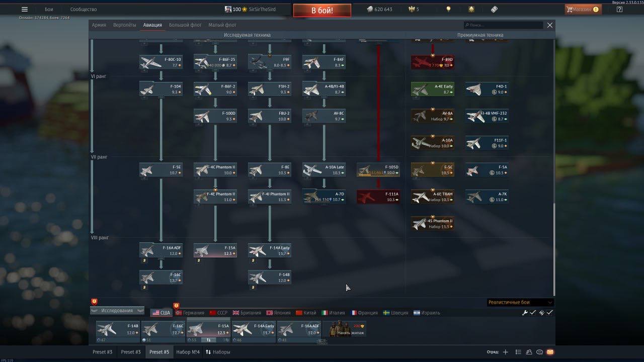Switch to the Большой флот tab
The height and width of the screenshot is (362, 644).
pos(185,25)
